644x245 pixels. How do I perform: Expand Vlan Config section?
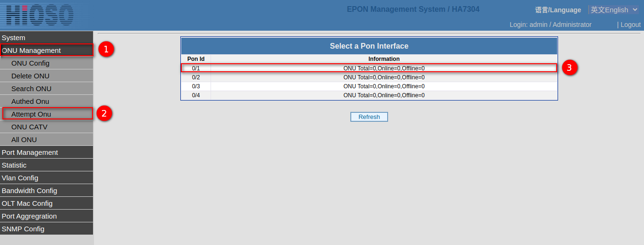pyautogui.click(x=20, y=178)
